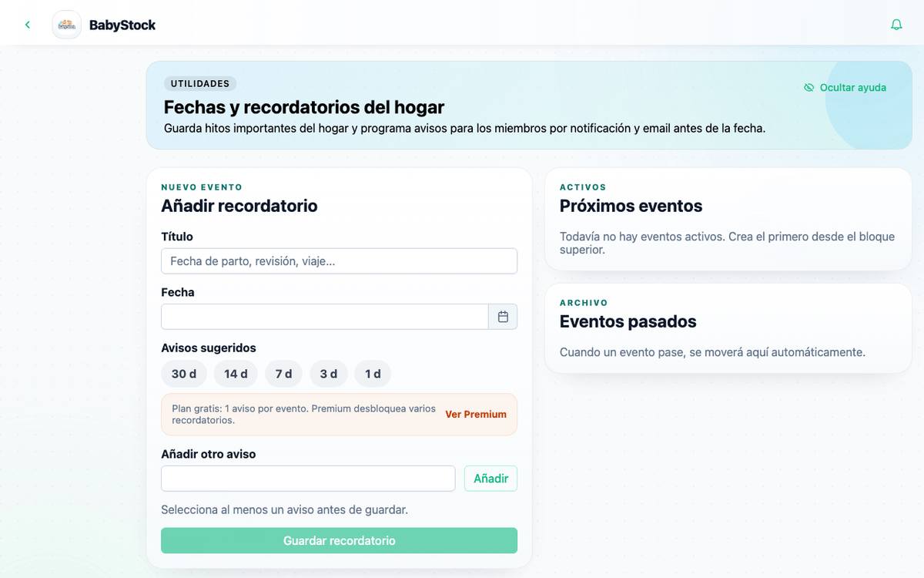The width and height of the screenshot is (924, 578).
Task: Toggle the 1 d reminder chip
Action: point(373,374)
